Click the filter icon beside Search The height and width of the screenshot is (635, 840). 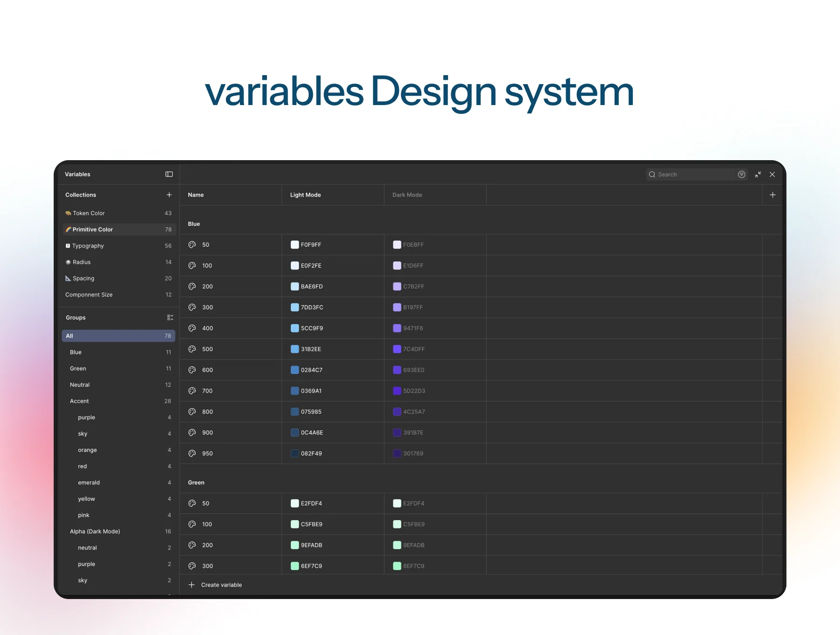(x=742, y=174)
